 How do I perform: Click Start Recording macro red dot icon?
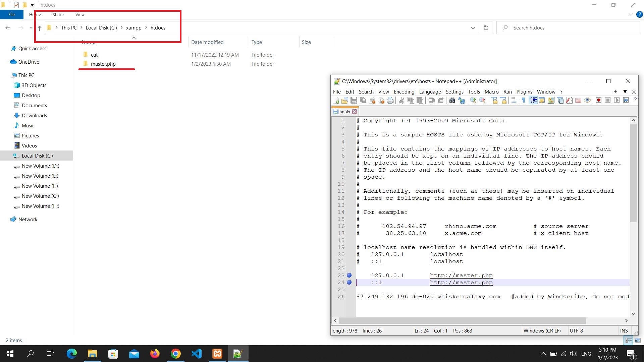tap(599, 100)
